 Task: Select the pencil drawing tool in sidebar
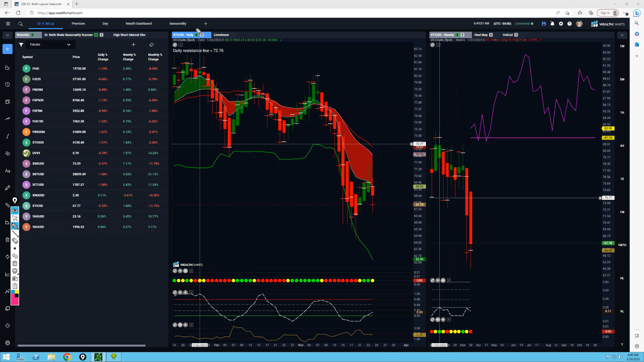tap(7, 188)
